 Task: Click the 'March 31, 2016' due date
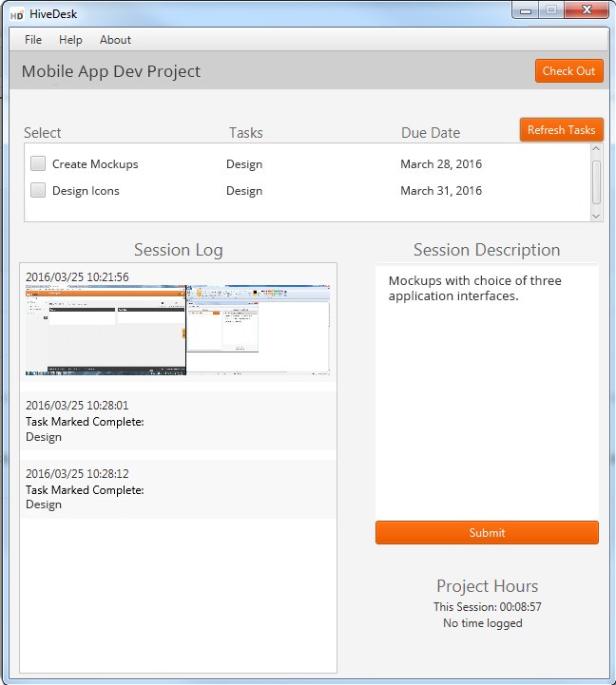click(x=441, y=191)
